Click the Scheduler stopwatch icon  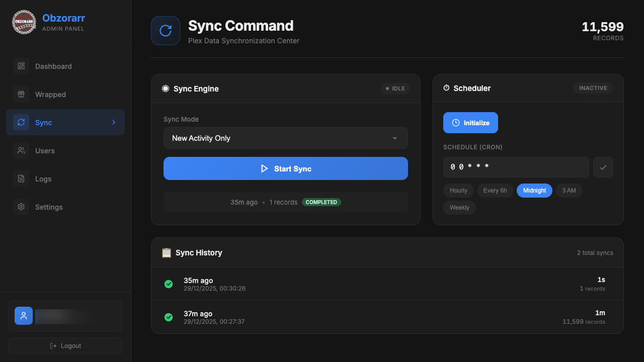pos(446,88)
